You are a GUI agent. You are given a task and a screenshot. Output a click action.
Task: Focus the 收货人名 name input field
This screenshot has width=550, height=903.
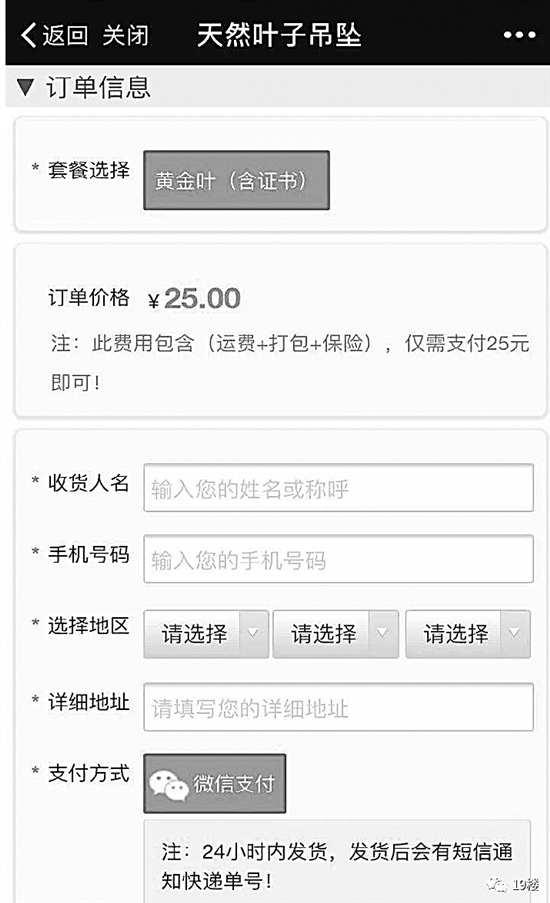(x=338, y=488)
